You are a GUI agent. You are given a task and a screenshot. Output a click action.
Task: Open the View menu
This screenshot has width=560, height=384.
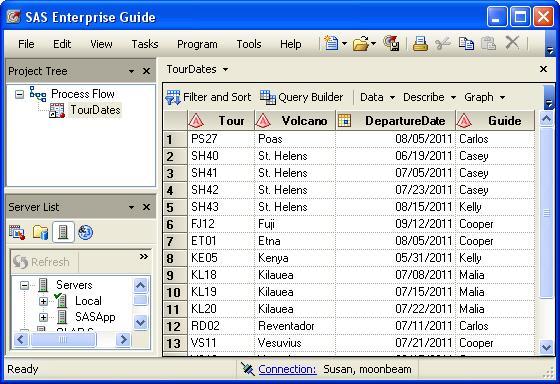click(x=101, y=44)
